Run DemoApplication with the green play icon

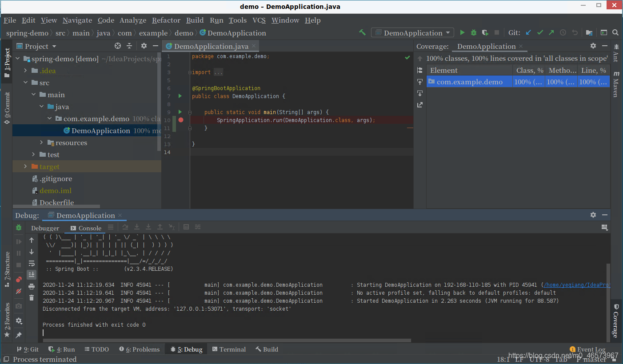(462, 32)
